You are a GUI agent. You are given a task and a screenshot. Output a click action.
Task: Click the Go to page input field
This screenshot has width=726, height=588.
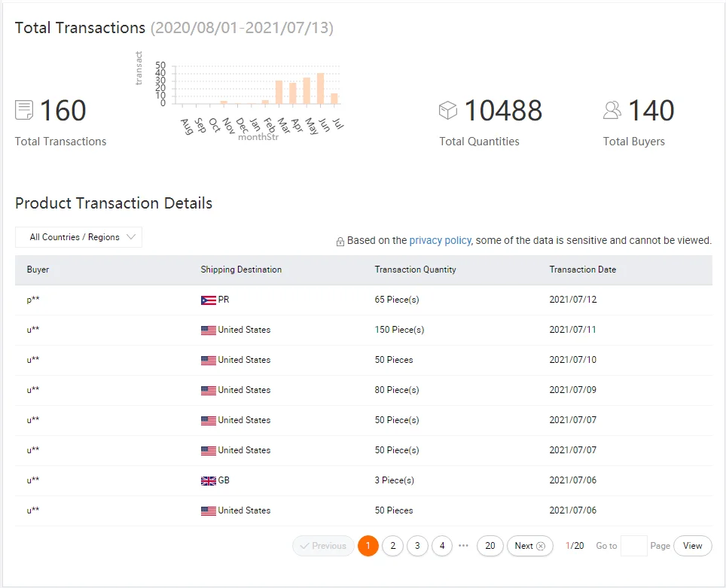(633, 546)
